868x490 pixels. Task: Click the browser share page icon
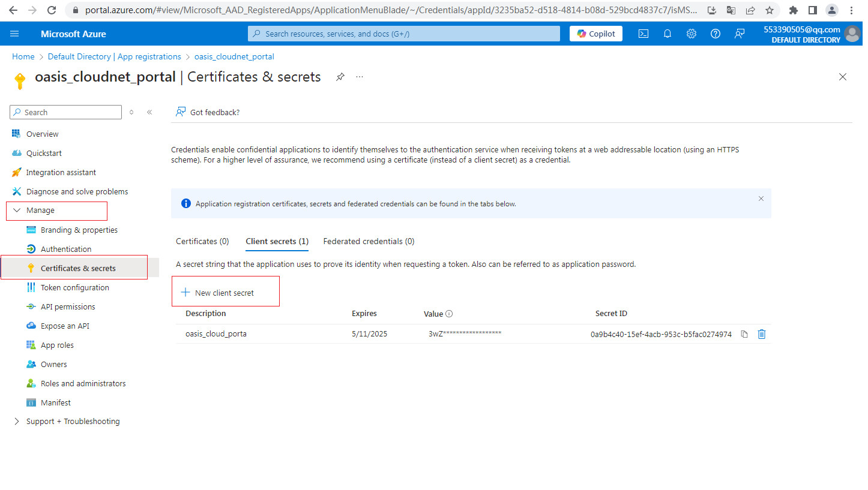click(x=750, y=10)
